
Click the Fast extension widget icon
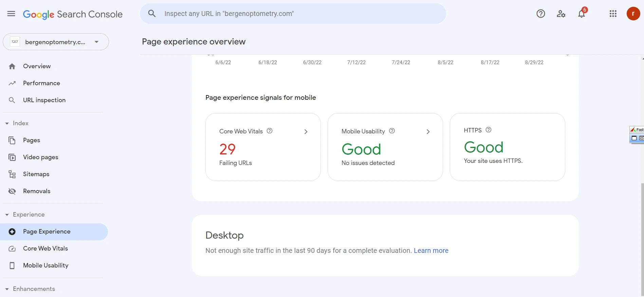point(633,130)
